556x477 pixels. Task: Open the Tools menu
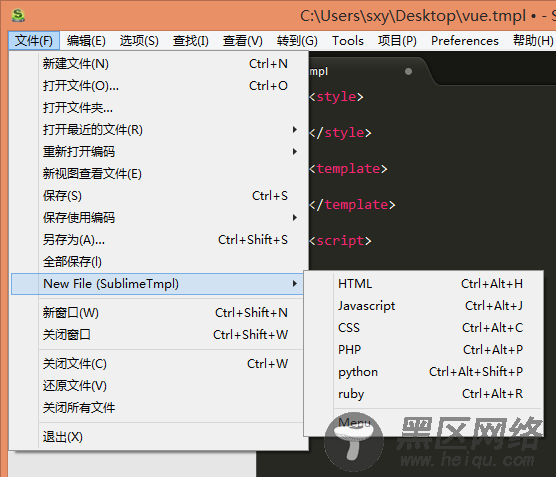(x=348, y=41)
